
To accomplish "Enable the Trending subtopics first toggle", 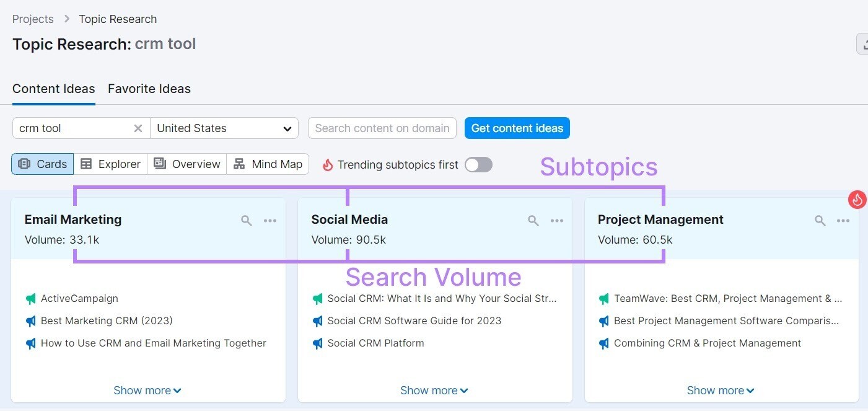I will (x=478, y=164).
